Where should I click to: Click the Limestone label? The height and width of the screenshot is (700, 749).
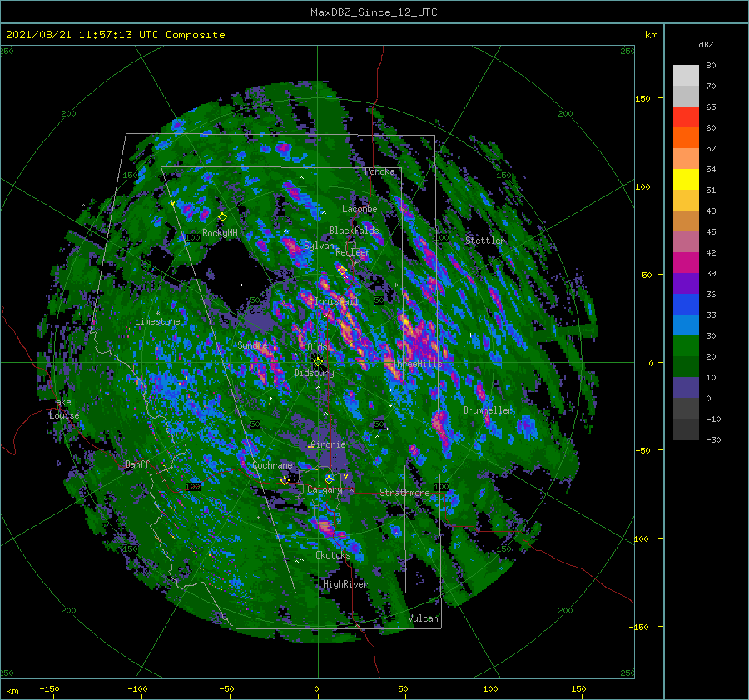pos(157,321)
